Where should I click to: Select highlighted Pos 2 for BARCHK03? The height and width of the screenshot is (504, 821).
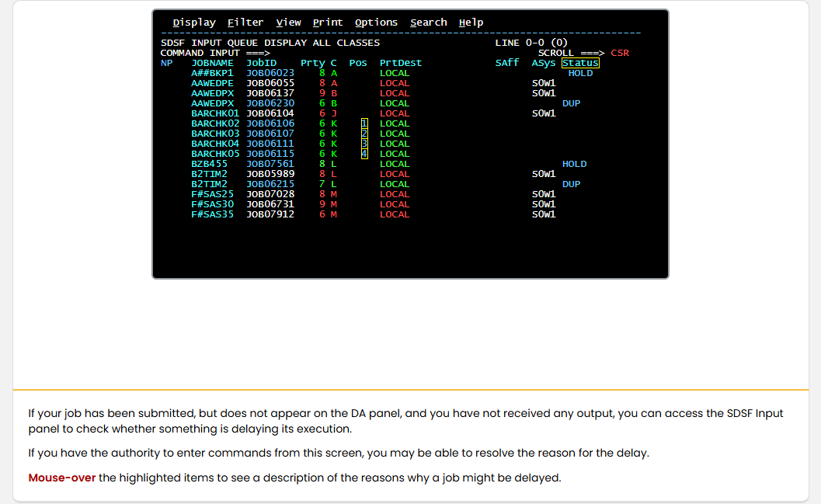(364, 134)
